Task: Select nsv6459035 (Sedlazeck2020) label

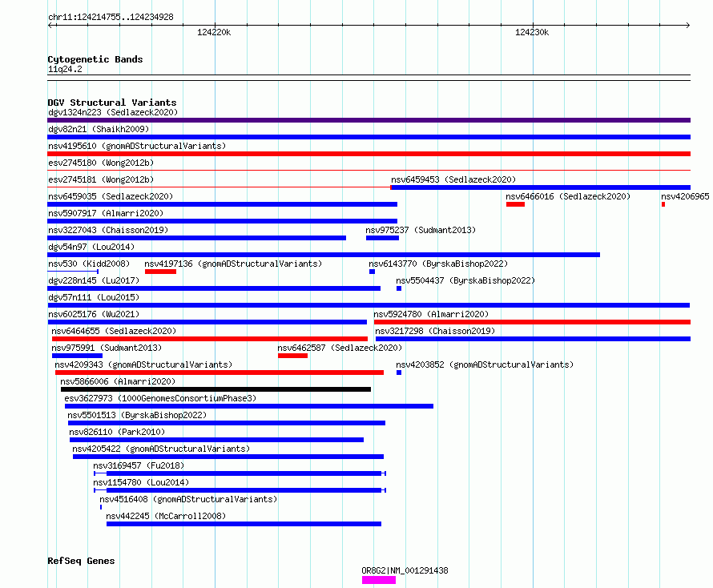Action: 111,196
